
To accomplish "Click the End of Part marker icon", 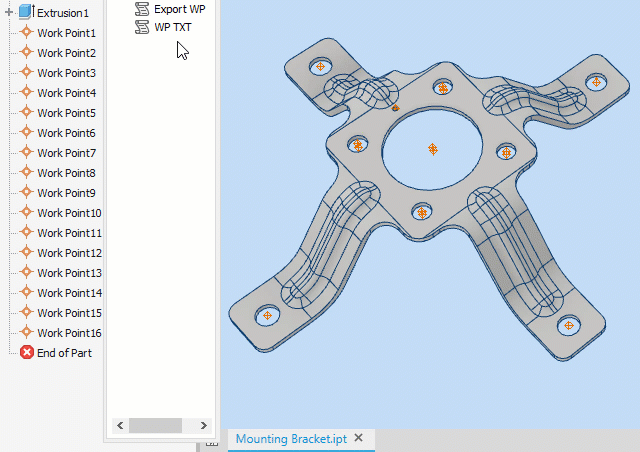I will (27, 353).
